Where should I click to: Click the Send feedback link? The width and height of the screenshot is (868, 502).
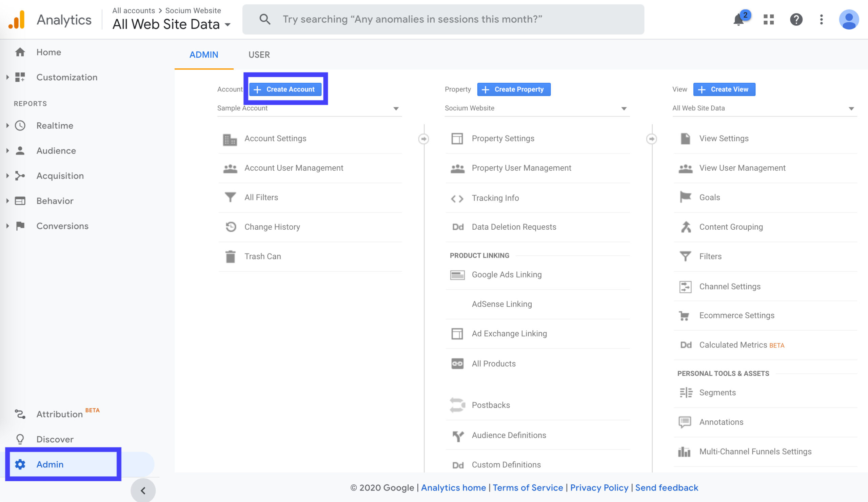pos(667,487)
